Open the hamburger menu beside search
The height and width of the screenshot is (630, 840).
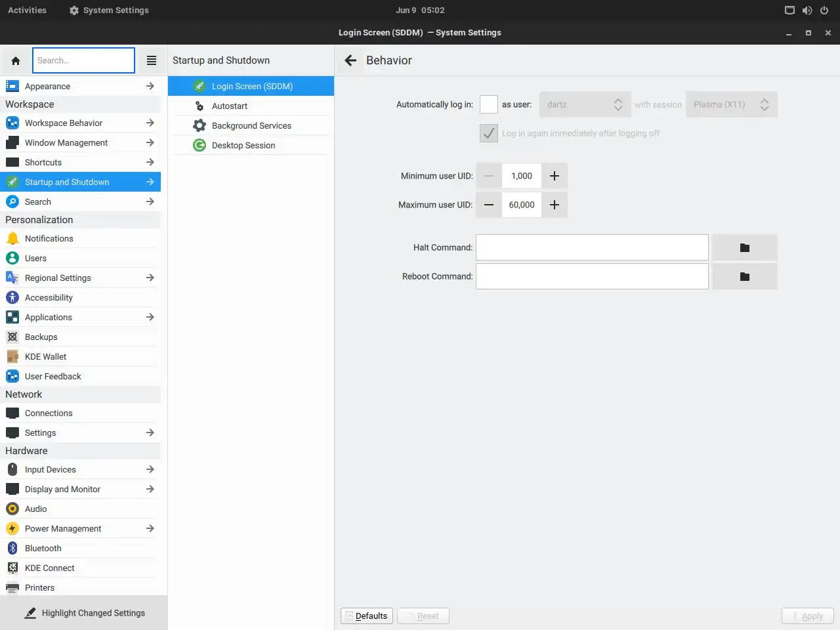tap(152, 60)
